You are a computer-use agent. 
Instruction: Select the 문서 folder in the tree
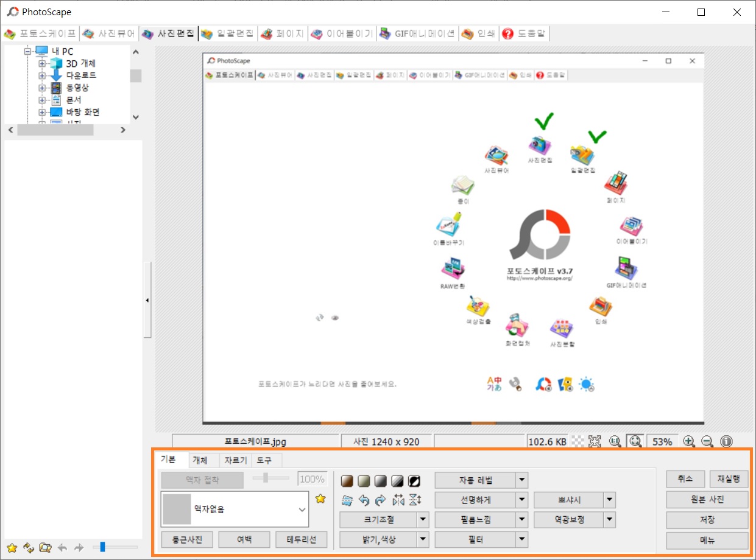74,100
